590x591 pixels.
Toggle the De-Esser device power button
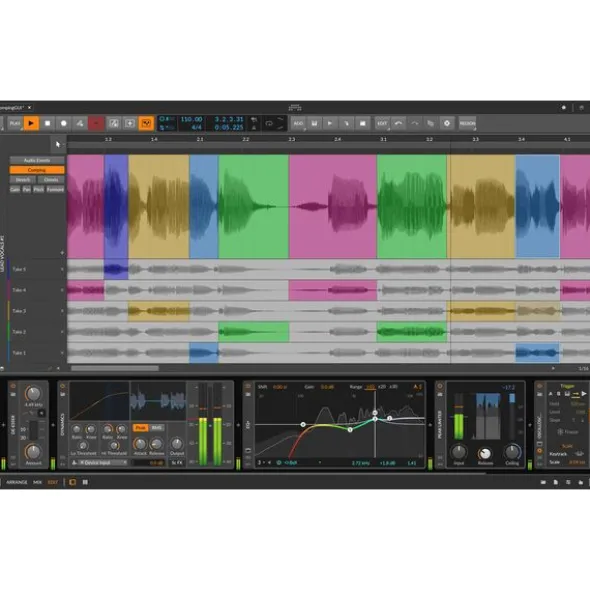[x=13, y=386]
